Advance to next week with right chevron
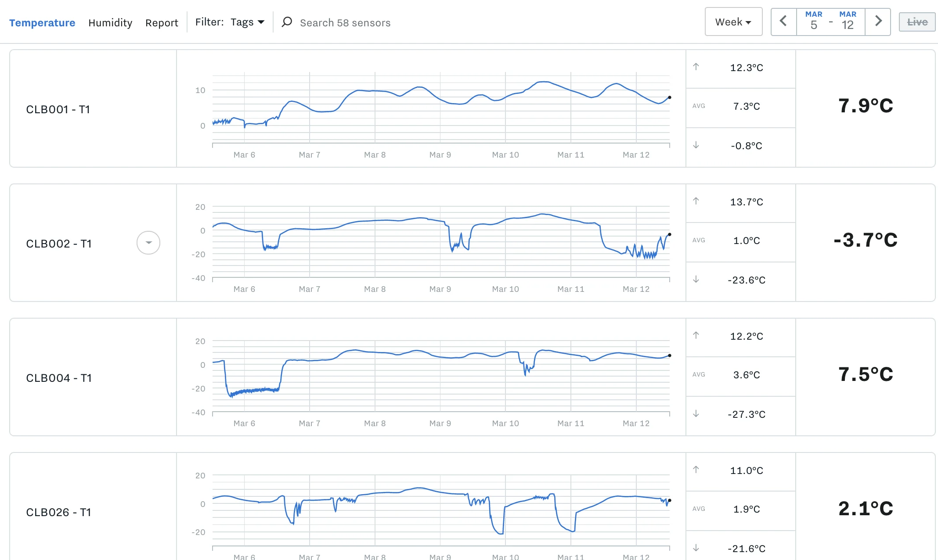Screen dimensions: 938x560 pos(878,22)
